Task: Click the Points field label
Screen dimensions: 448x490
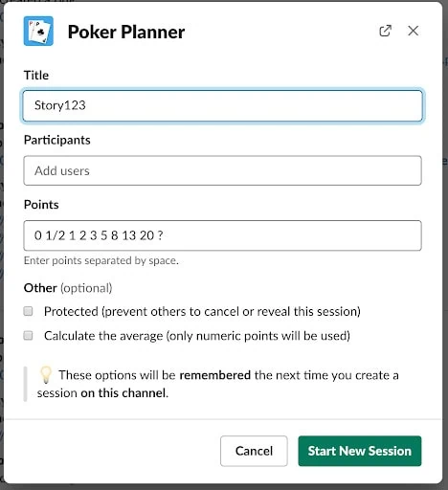Action: pyautogui.click(x=41, y=205)
